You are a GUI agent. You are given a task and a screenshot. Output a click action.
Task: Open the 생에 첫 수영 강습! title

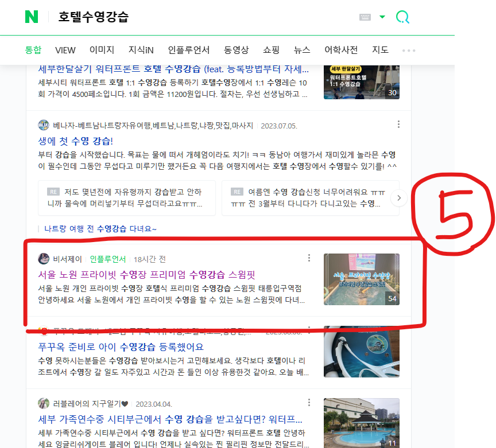coord(76,141)
